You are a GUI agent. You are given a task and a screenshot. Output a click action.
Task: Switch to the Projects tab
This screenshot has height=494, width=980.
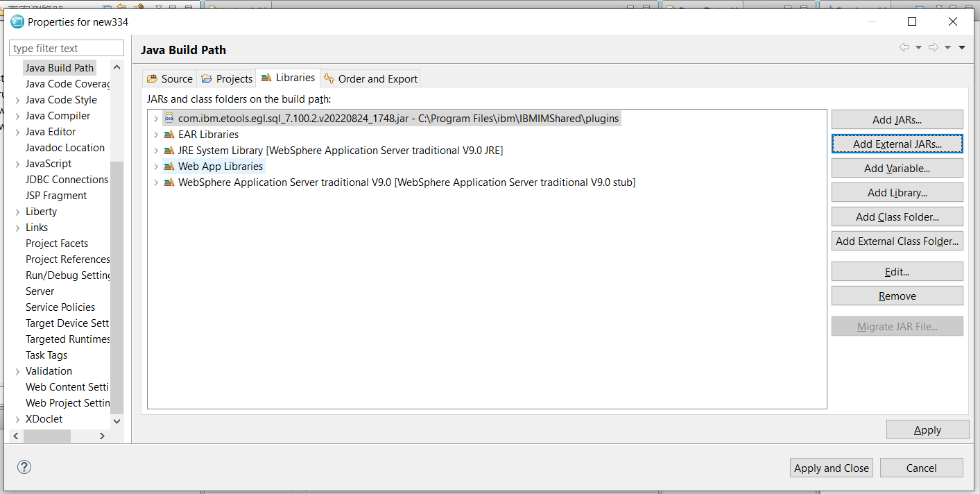pos(227,78)
